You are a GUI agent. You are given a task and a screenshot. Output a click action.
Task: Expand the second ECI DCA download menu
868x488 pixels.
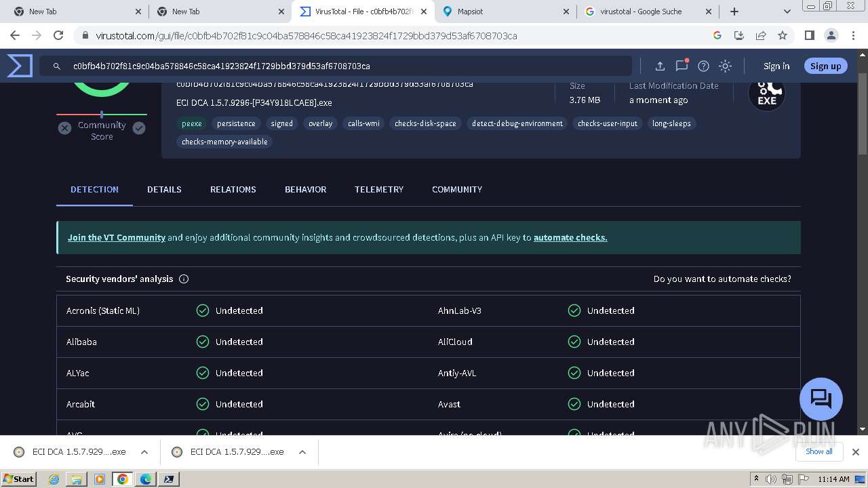pos(302,452)
